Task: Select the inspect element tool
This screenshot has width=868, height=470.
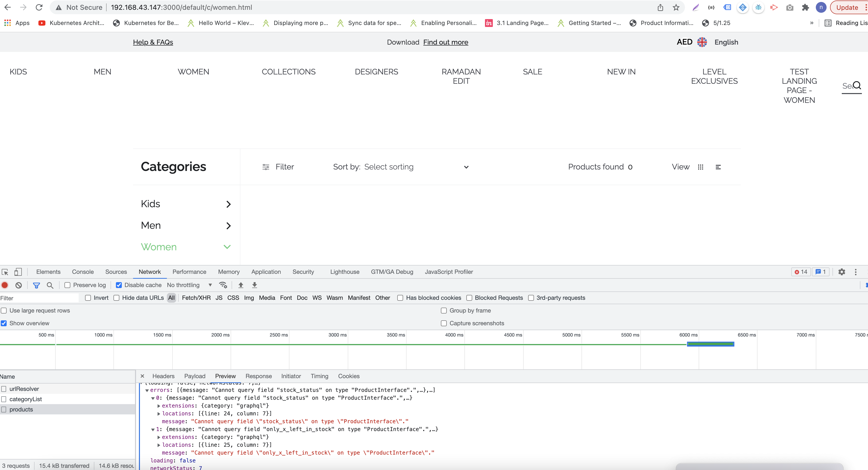Action: click(x=5, y=272)
